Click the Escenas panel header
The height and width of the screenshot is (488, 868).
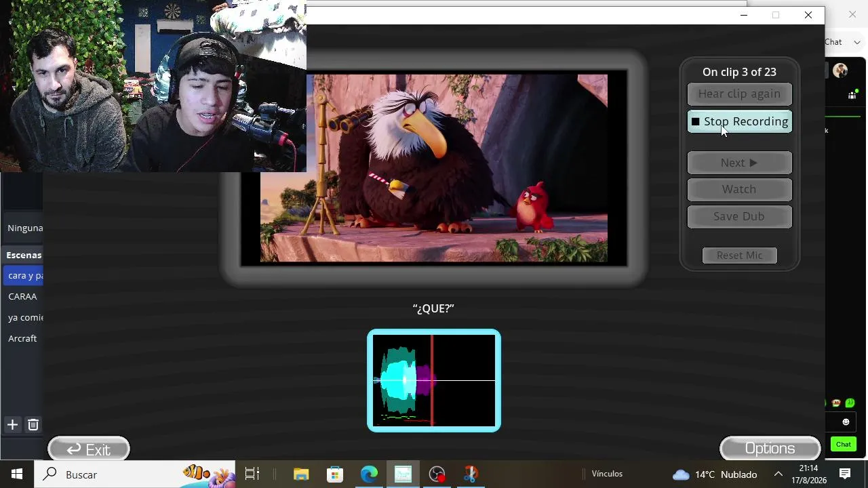(24, 255)
